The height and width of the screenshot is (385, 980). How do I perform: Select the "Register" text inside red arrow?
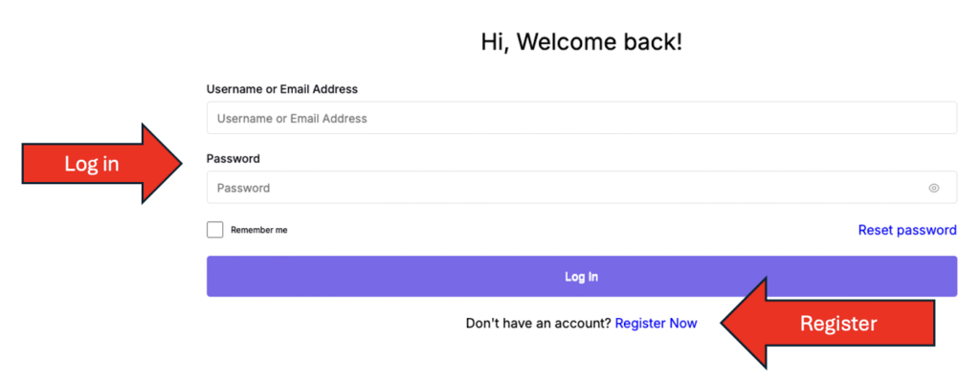coord(837,324)
